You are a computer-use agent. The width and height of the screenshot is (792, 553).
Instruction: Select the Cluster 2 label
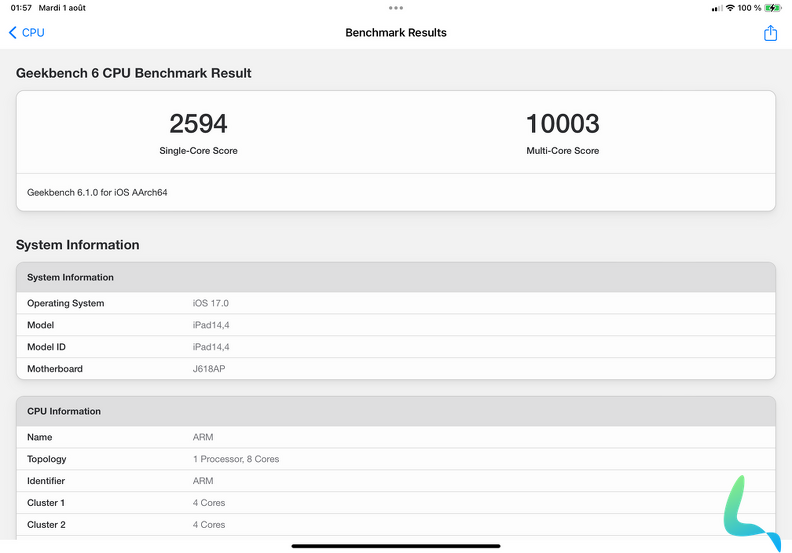[46, 525]
